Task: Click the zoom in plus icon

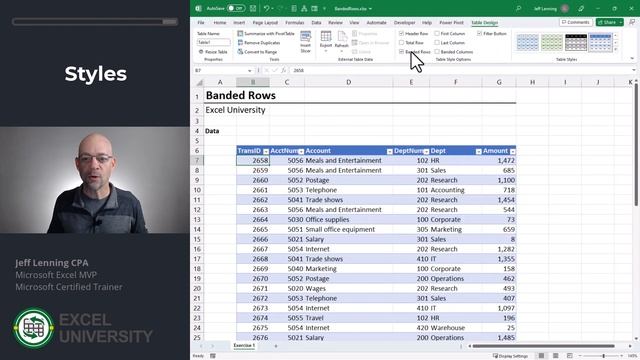Action: [x=621, y=356]
